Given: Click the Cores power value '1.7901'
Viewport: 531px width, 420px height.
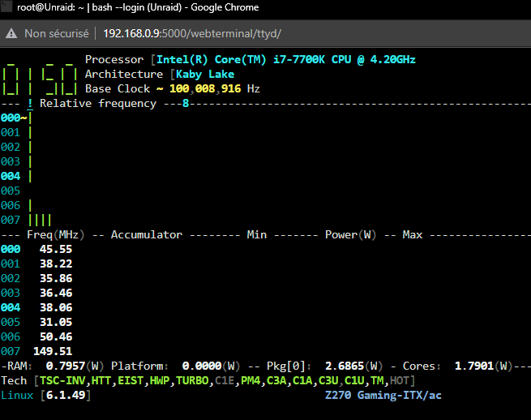Looking at the screenshot, I should pyautogui.click(x=474, y=366).
